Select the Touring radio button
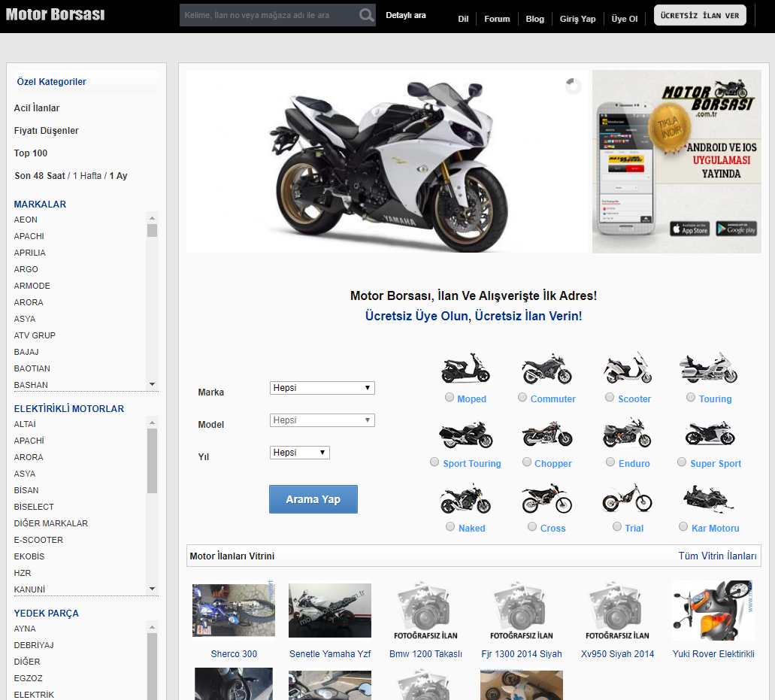The width and height of the screenshot is (775, 700). click(691, 397)
